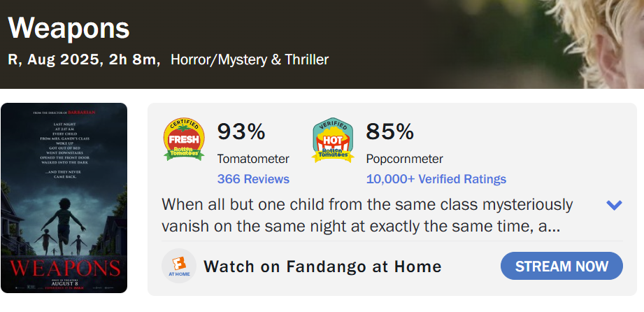Click the Verified Hot popcorn badge
Image resolution: width=644 pixels, height=312 pixels.
pyautogui.click(x=333, y=140)
